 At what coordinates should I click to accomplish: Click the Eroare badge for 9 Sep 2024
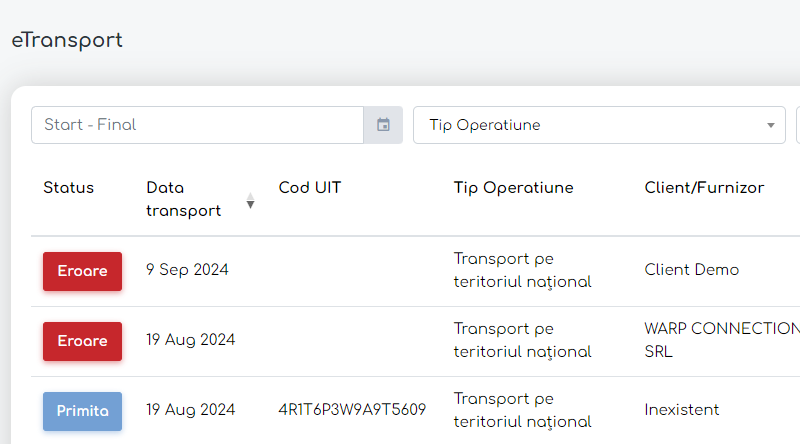(82, 271)
